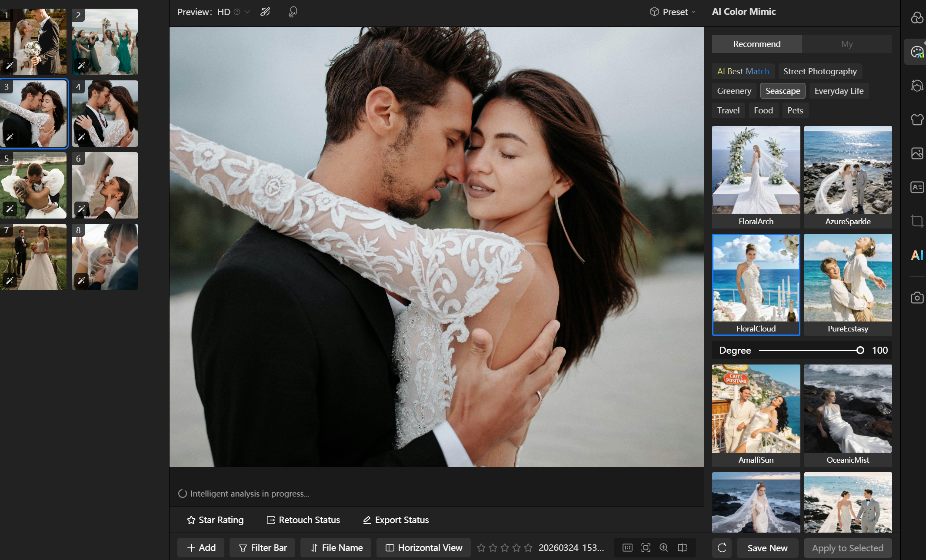Image resolution: width=926 pixels, height=560 pixels.
Task: Toggle the Street Photography category chip
Action: point(819,71)
